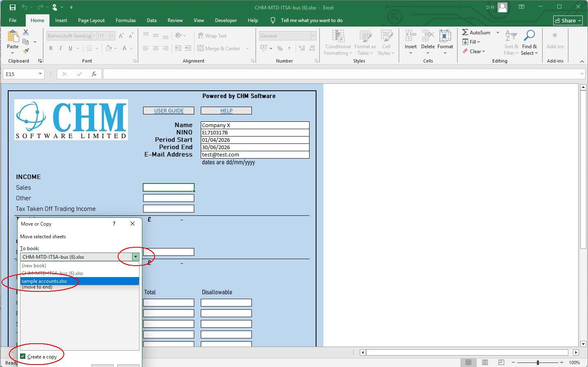Click the Increase Decimal icon

302,48
